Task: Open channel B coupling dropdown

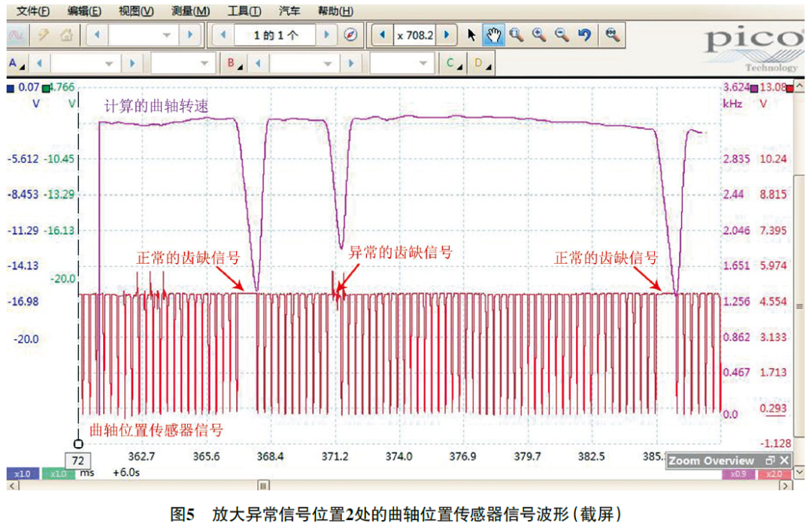Action: [x=401, y=64]
